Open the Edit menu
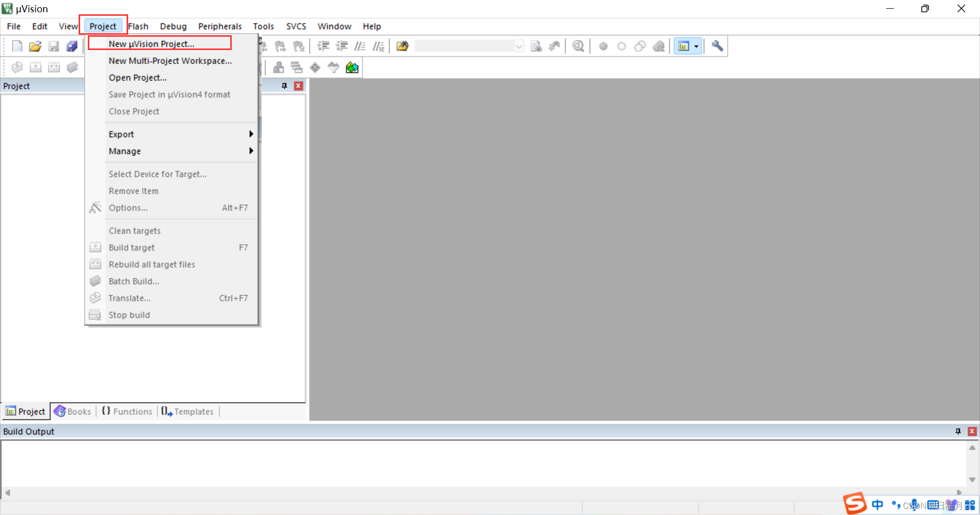 click(39, 27)
